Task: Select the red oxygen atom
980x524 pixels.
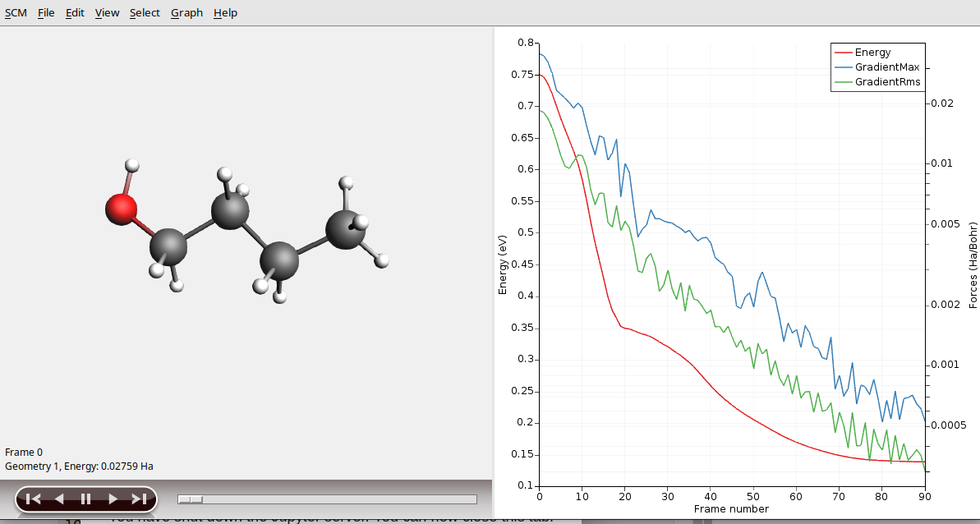Action: pyautogui.click(x=122, y=209)
